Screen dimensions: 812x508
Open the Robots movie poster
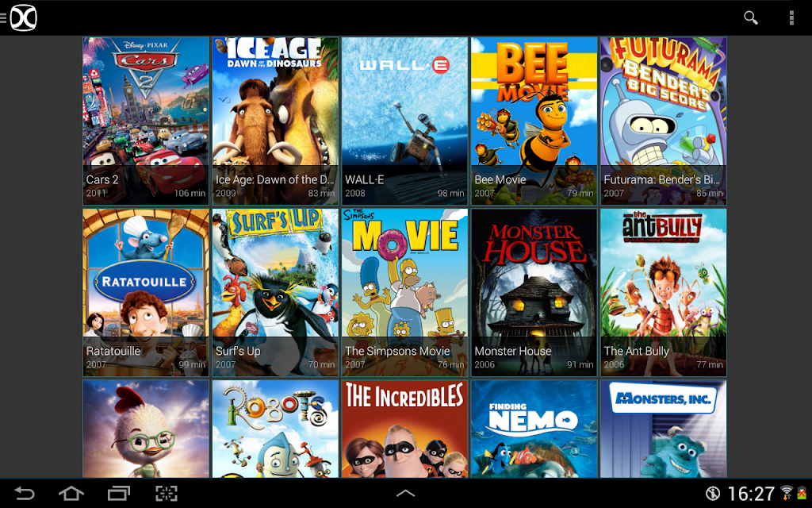click(x=275, y=429)
